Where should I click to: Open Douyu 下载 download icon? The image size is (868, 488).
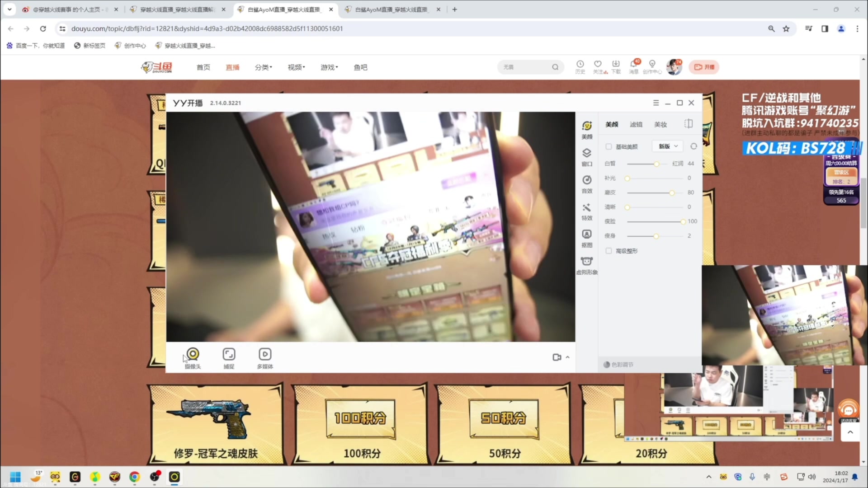pos(616,67)
